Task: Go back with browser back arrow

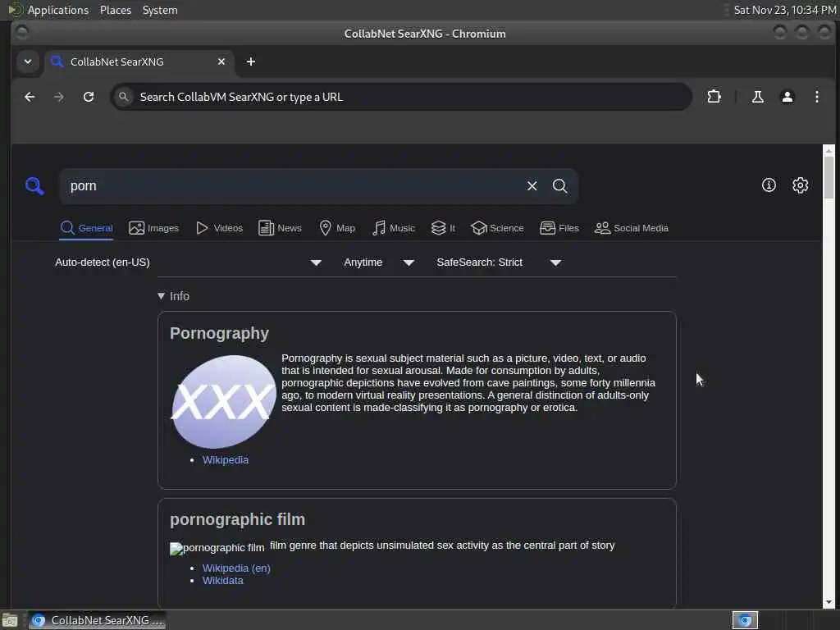Action: (30, 97)
